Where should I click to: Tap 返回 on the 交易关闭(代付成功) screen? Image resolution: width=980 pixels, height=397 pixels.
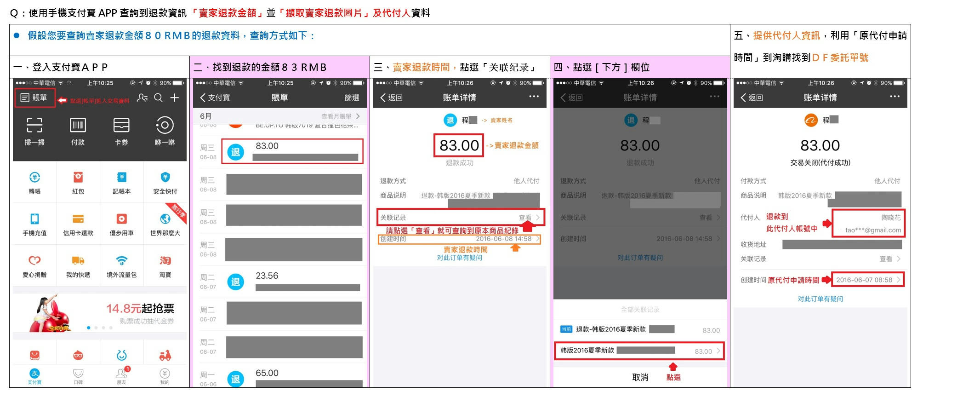coord(752,98)
